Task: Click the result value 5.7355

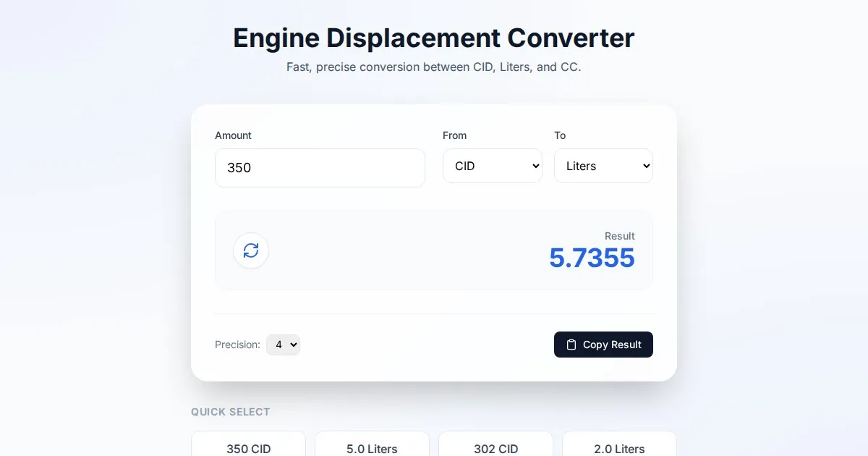Action: pyautogui.click(x=592, y=258)
